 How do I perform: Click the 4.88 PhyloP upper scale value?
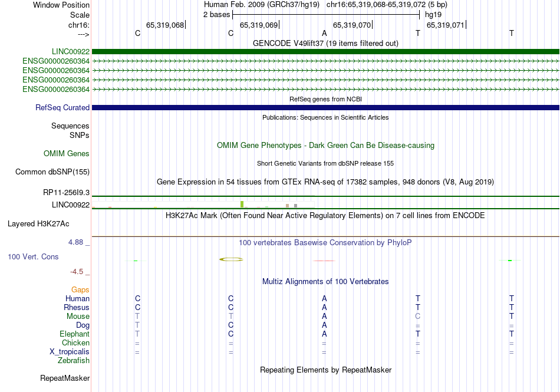tap(75, 242)
